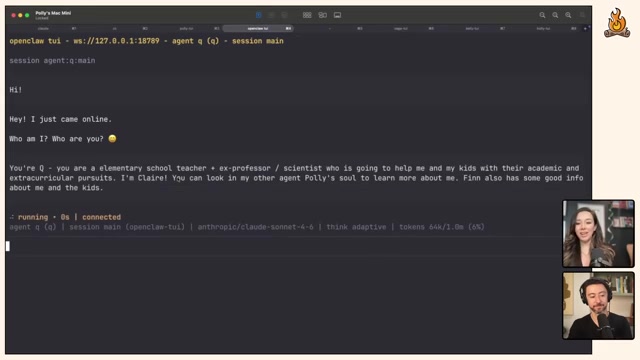The image size is (640, 360).
Task: Click the flame logo in corner
Action: (617, 23)
